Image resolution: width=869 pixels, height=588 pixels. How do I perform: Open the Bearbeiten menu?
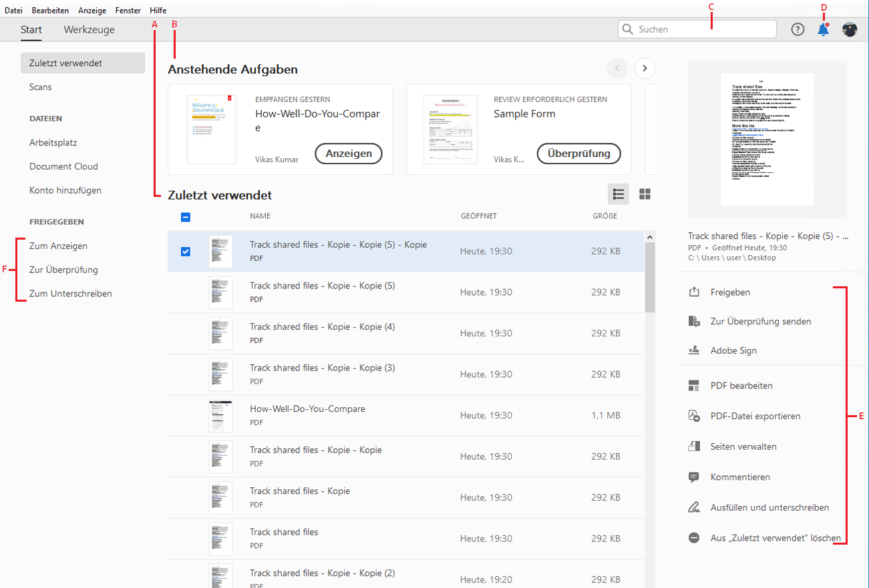(x=50, y=11)
